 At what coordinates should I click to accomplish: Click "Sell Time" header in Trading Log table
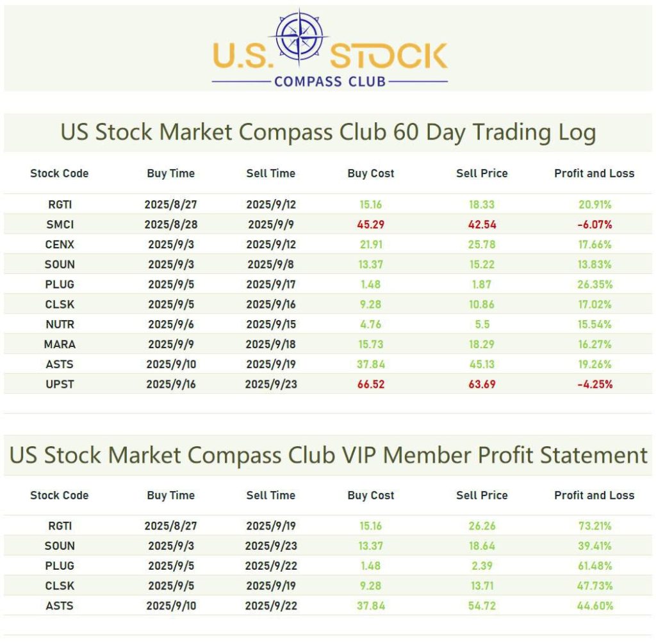270,173
